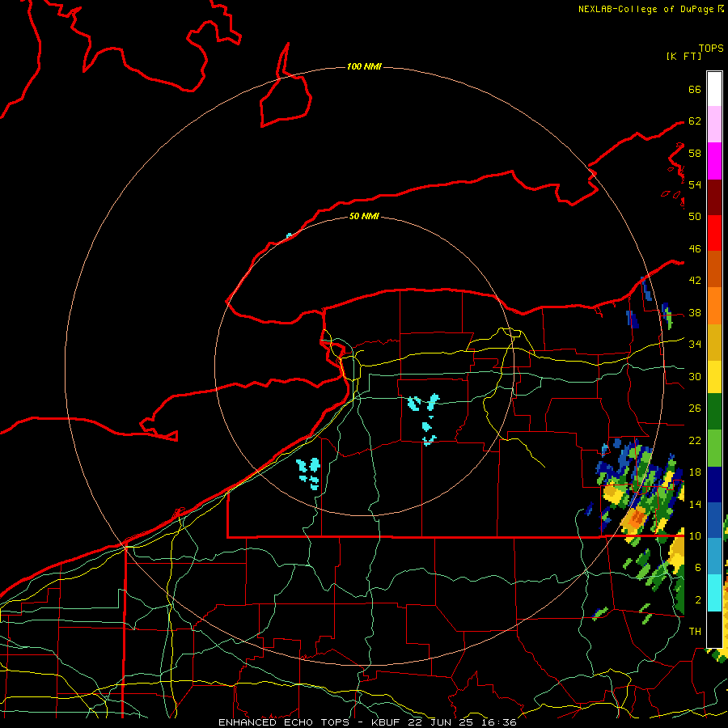Click the legend value 46
The height and width of the screenshot is (728, 728).
(x=695, y=249)
